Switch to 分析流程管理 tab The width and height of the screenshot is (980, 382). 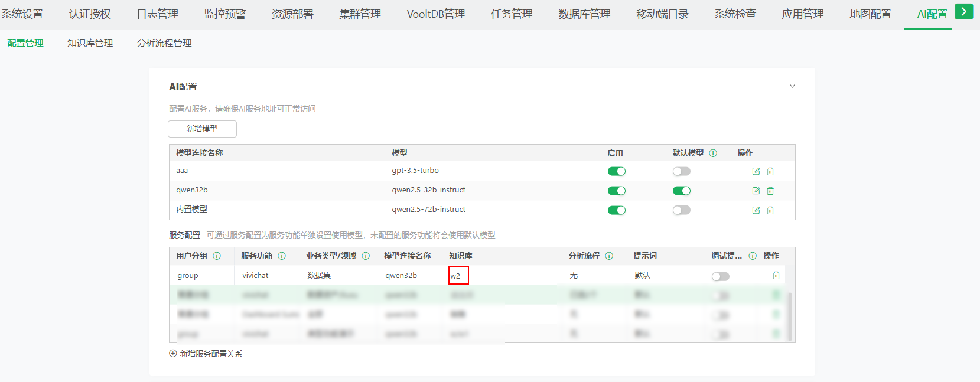164,43
